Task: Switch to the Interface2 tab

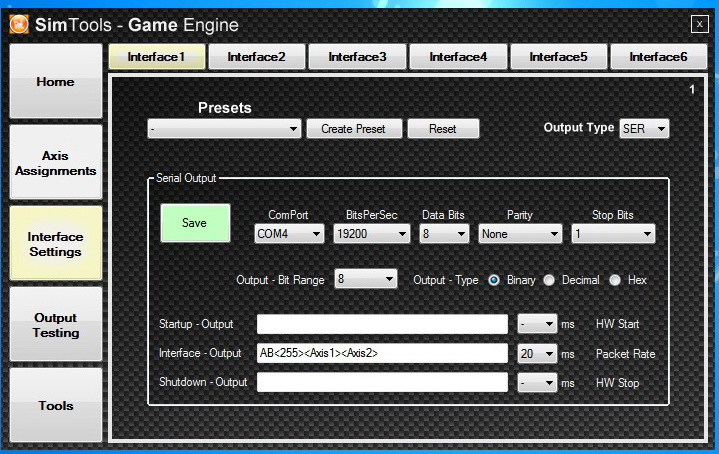Action: pos(257,57)
